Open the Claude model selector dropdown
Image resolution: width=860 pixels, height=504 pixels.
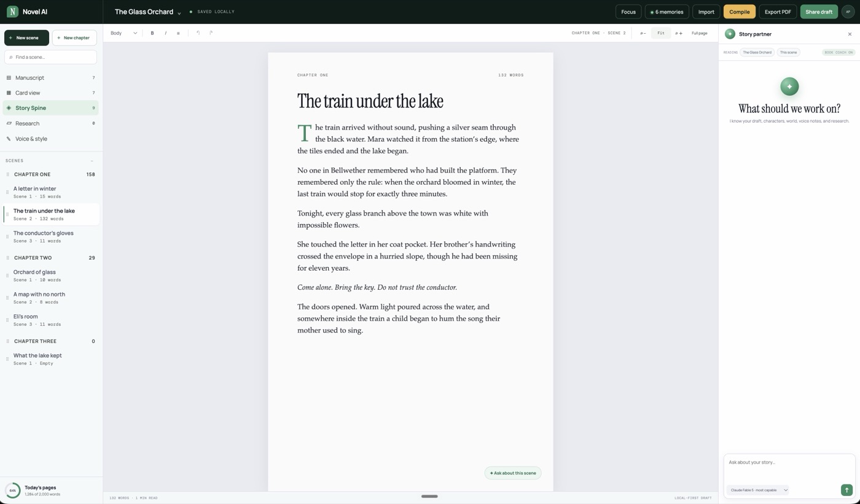[x=759, y=490]
